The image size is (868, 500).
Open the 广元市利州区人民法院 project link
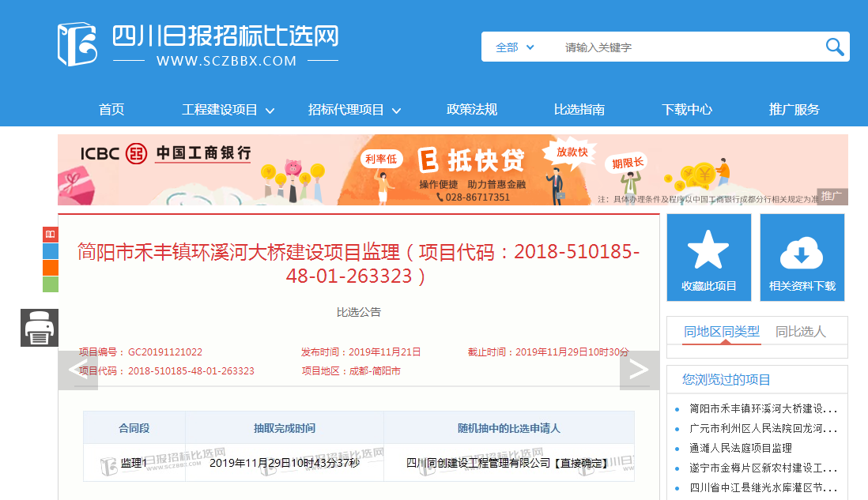[x=763, y=428]
